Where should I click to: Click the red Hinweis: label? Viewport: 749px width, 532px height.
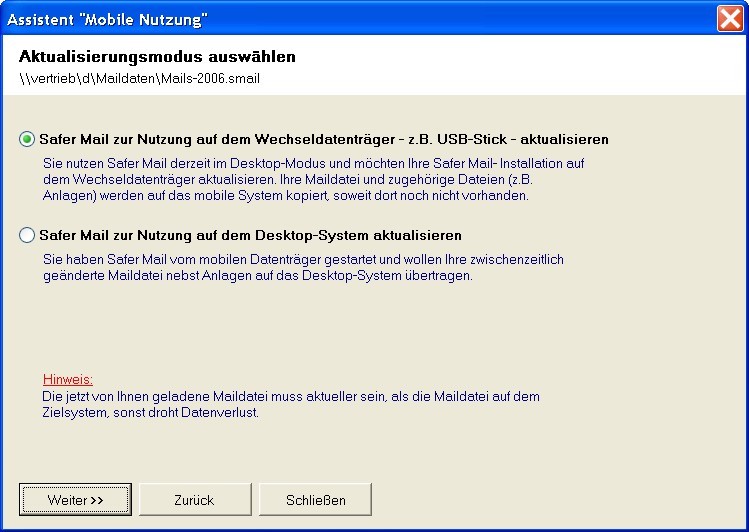(68, 379)
